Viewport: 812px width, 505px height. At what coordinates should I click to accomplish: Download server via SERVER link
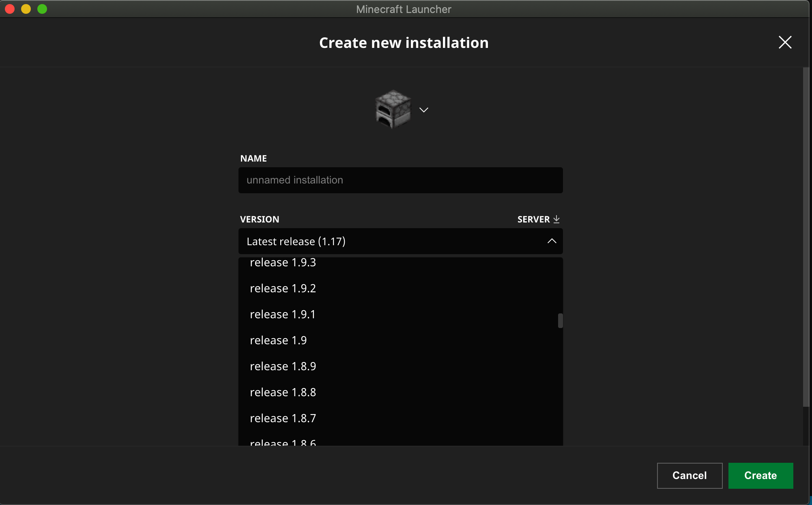tap(538, 219)
